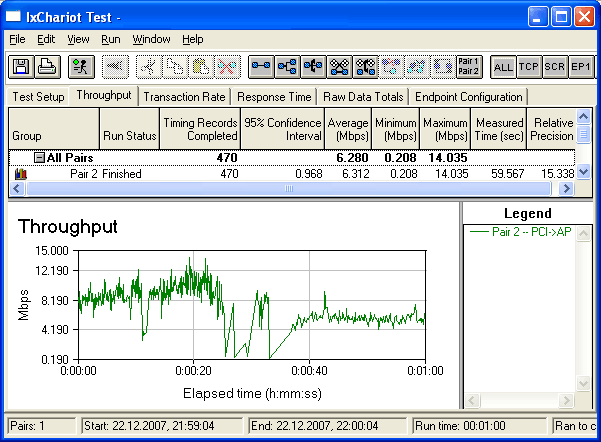Click the Pair 1 Pair 2 toolbar button
Image resolution: width=601 pixels, height=442 pixels.
pos(469,67)
